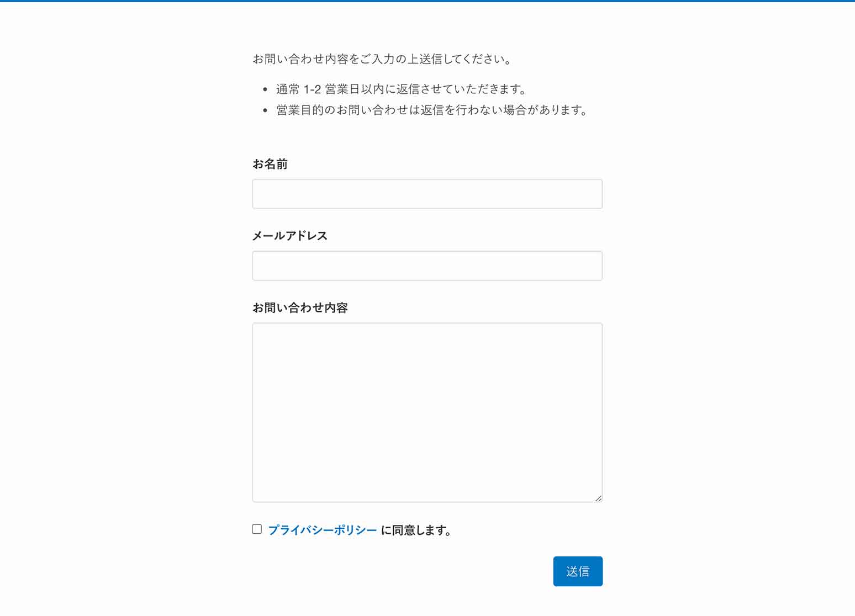This screenshot has width=855, height=616.
Task: Click the お名前 field label
Action: (x=270, y=164)
